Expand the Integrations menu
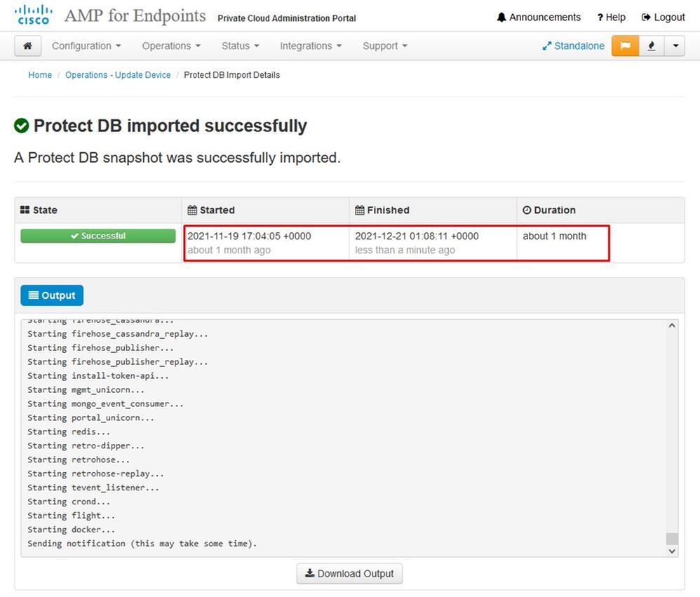The width and height of the screenshot is (700, 597). coord(311,46)
